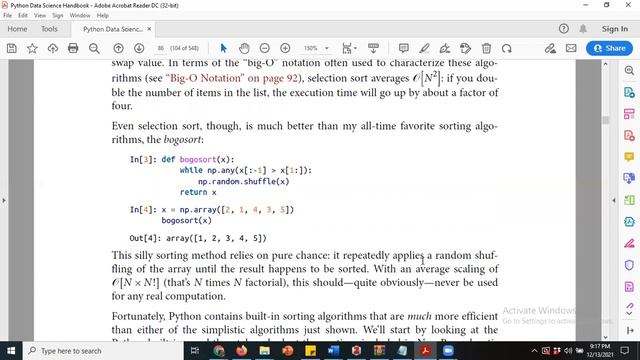Open the Windows Start menu
This screenshot has height=360, width=640.
(11, 351)
